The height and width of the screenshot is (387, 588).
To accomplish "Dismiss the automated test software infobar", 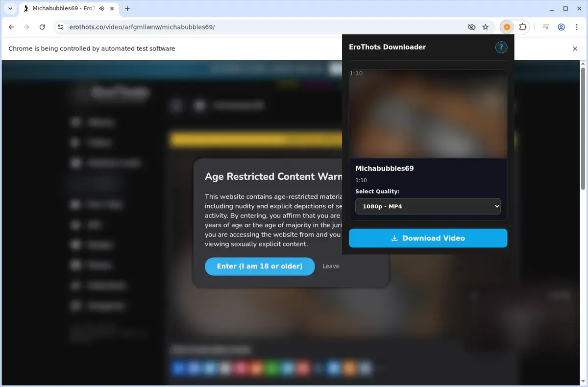I will click(575, 48).
